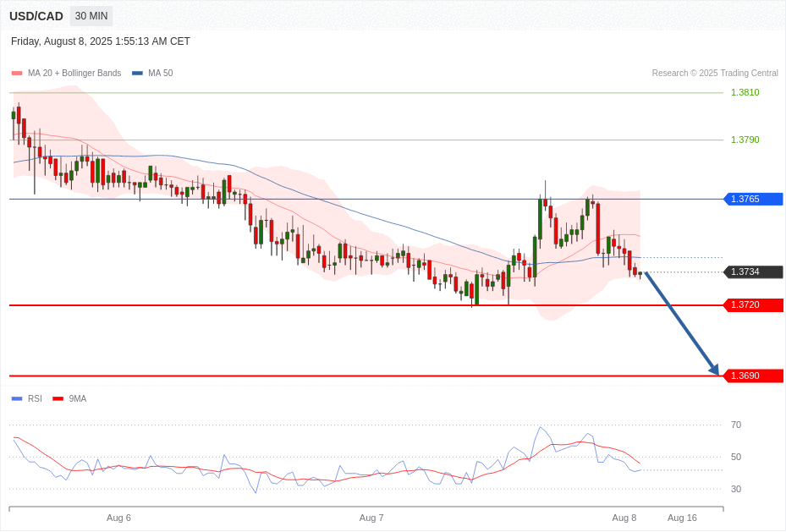Image resolution: width=786 pixels, height=532 pixels.
Task: Click the RSI 30 level label
Action: 736,489
